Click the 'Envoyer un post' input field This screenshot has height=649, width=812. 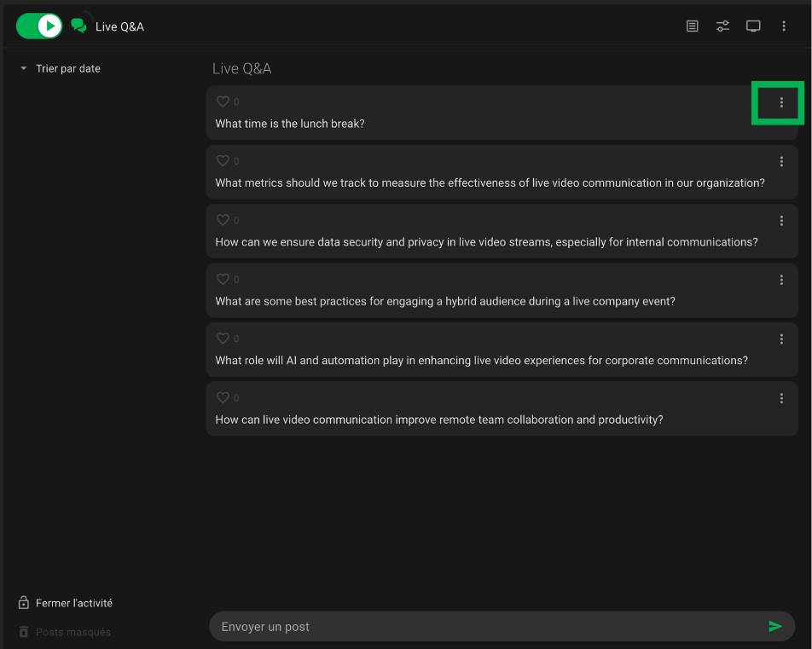486,627
